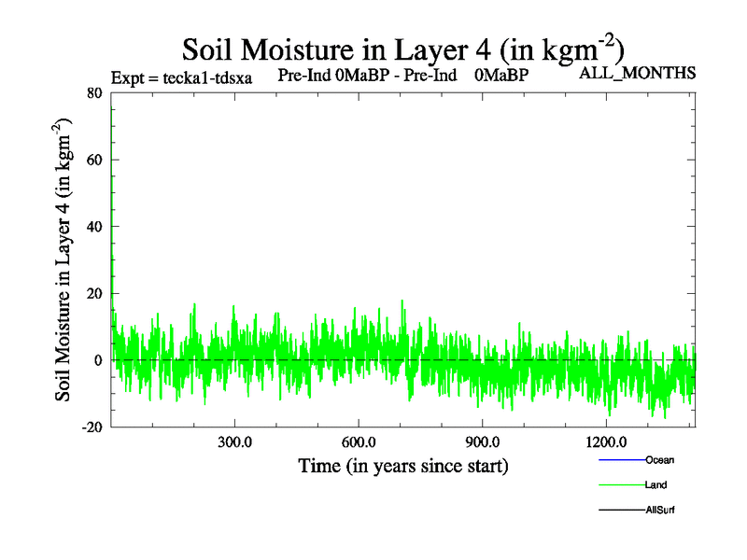Select the Ocean legend label
Screen dimensions: 747x560
pyautogui.click(x=659, y=460)
